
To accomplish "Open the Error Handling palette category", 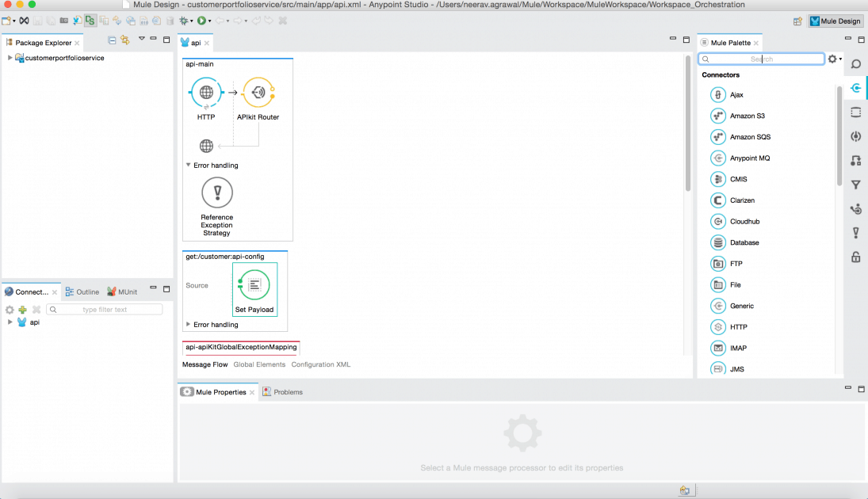I will [855, 233].
